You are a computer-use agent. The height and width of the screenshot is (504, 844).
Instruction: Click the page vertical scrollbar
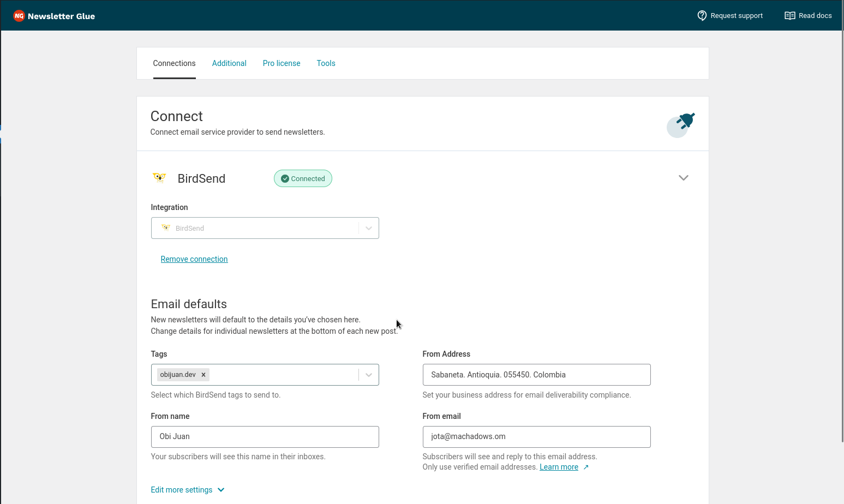click(x=843, y=220)
